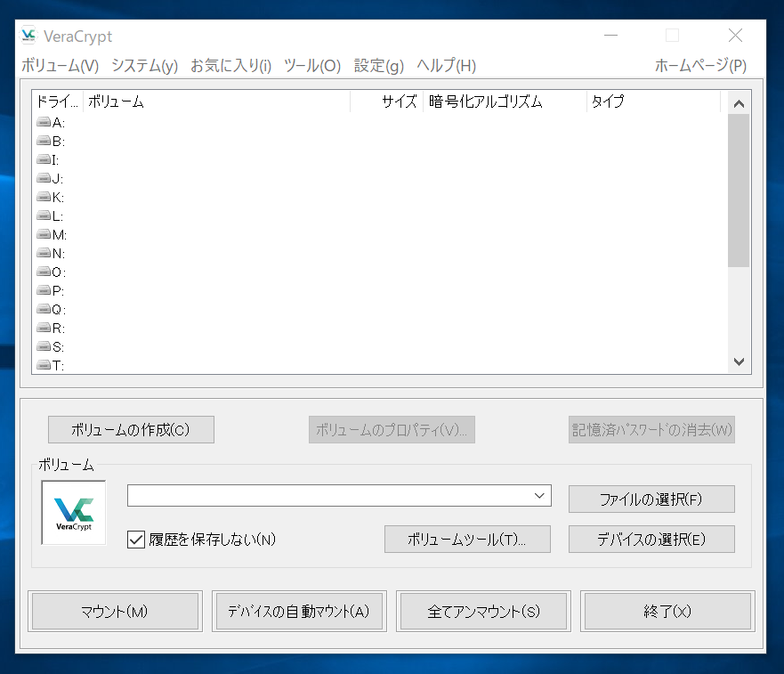Click the volume path input field

pos(327,495)
